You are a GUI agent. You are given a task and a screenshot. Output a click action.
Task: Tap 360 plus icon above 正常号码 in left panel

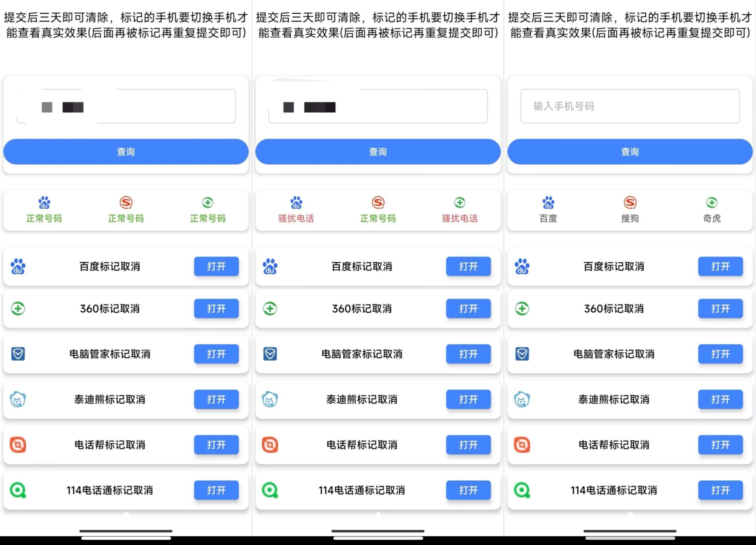pos(208,202)
